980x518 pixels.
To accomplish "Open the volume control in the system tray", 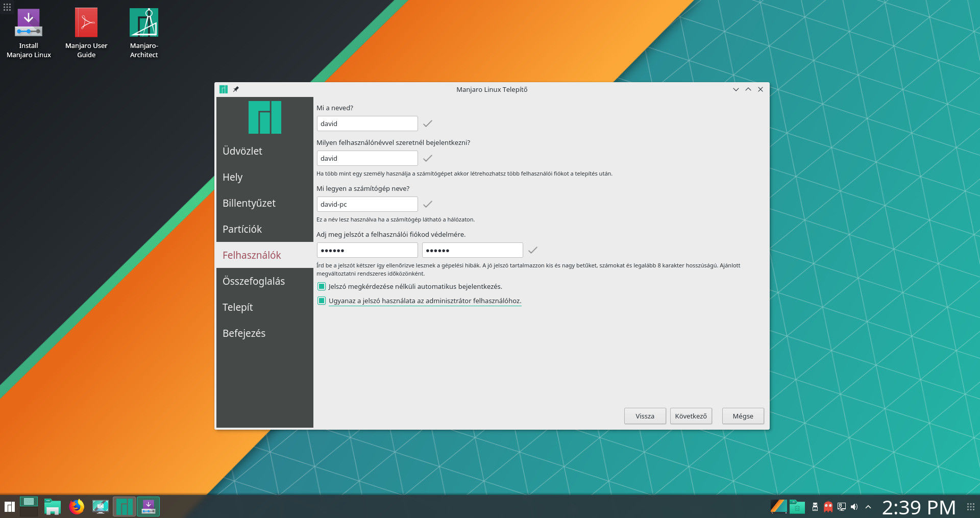I will click(854, 507).
